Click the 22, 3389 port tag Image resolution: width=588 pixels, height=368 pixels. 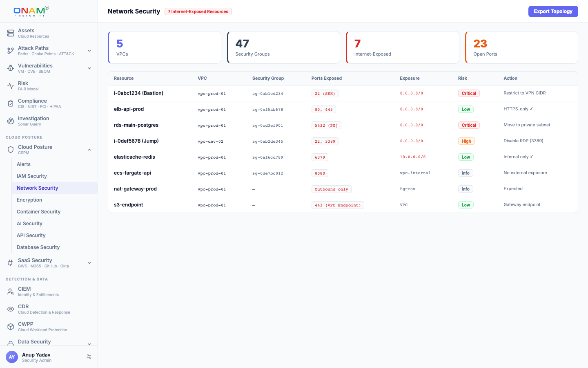[x=325, y=141]
